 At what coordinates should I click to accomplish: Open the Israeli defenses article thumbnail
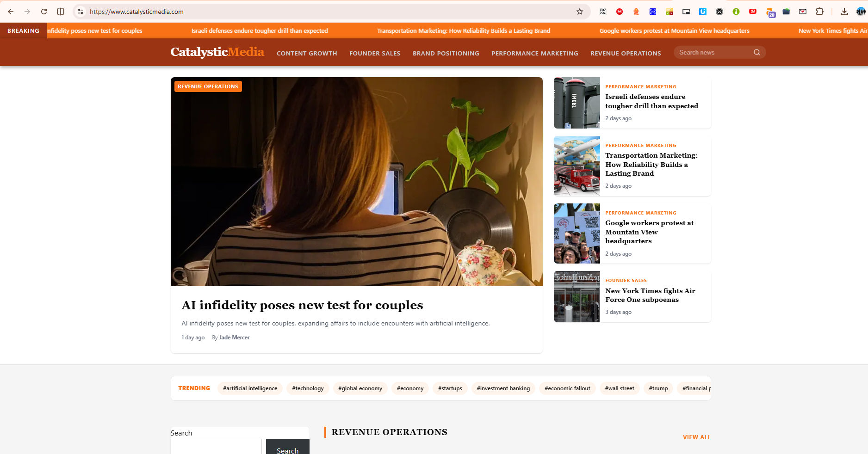tap(577, 103)
